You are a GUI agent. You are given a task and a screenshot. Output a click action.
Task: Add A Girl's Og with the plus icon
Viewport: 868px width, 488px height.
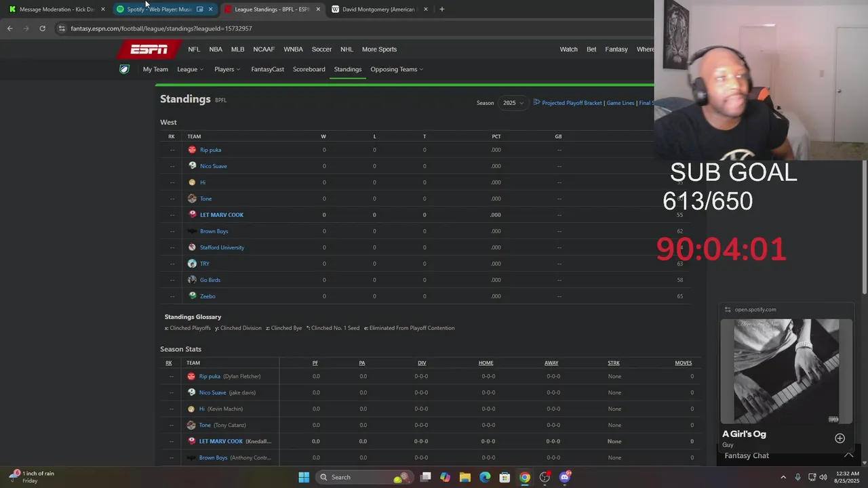point(840,439)
